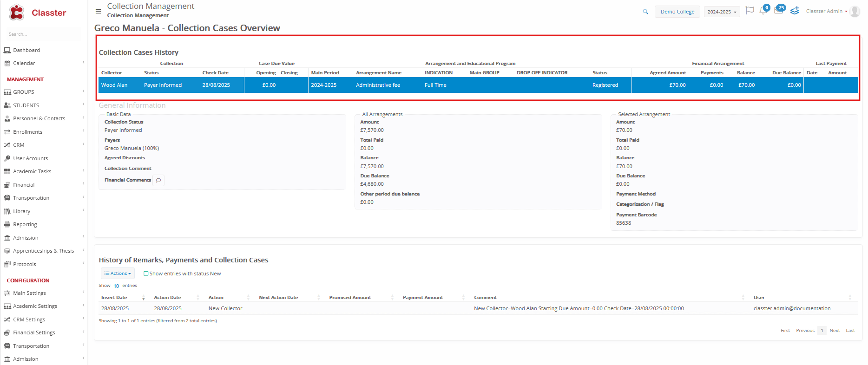Enable Show entries with status New
868x365 pixels.
[146, 274]
